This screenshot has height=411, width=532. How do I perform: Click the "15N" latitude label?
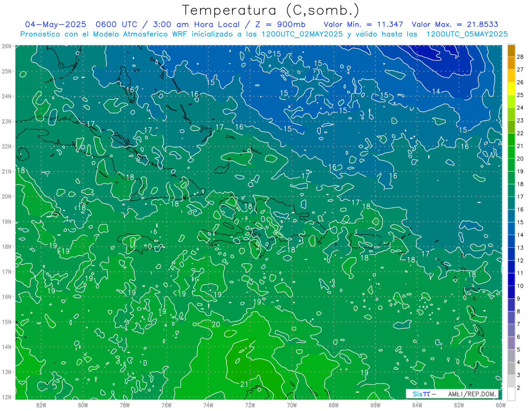pyautogui.click(x=6, y=321)
